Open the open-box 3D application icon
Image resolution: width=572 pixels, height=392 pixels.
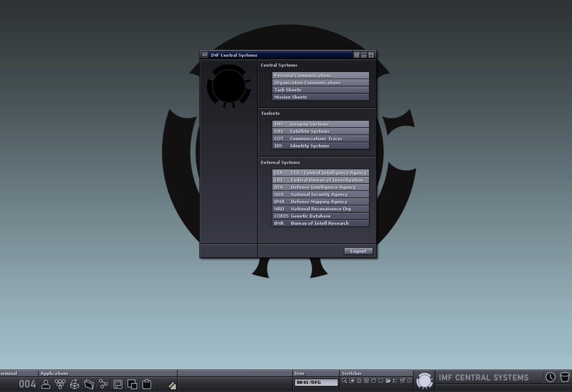coord(74,384)
